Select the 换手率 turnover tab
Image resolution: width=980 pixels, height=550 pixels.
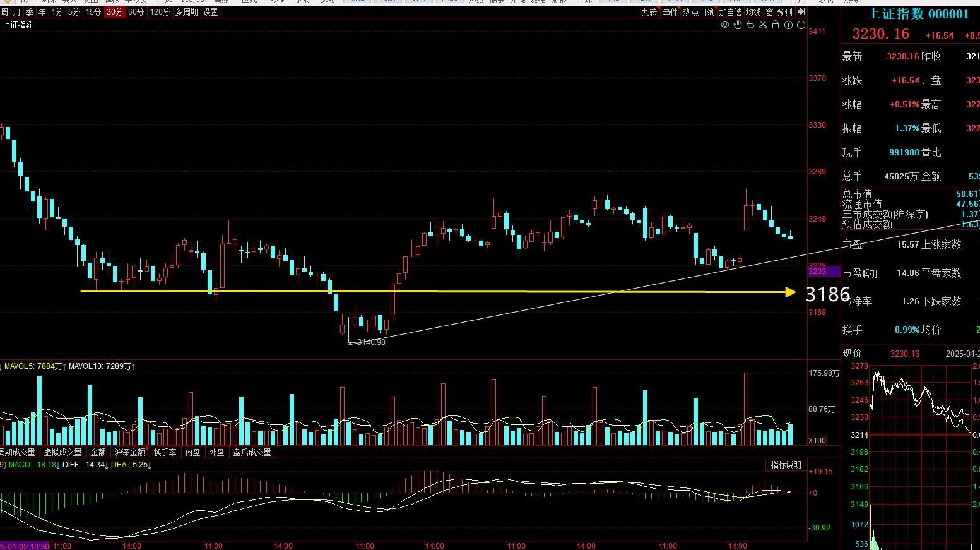(x=165, y=452)
